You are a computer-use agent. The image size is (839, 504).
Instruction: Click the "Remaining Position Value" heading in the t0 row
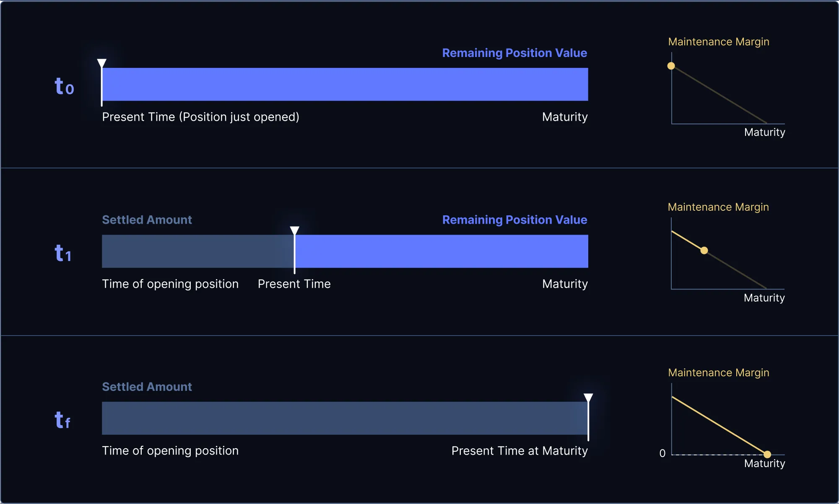[x=514, y=53]
